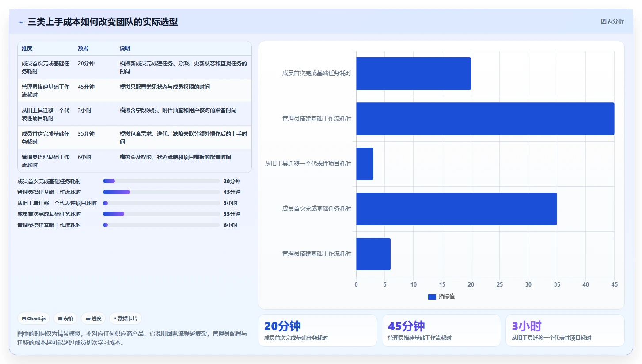Click the chart bar reaching value 45
The image size is (642, 364).
click(x=485, y=119)
